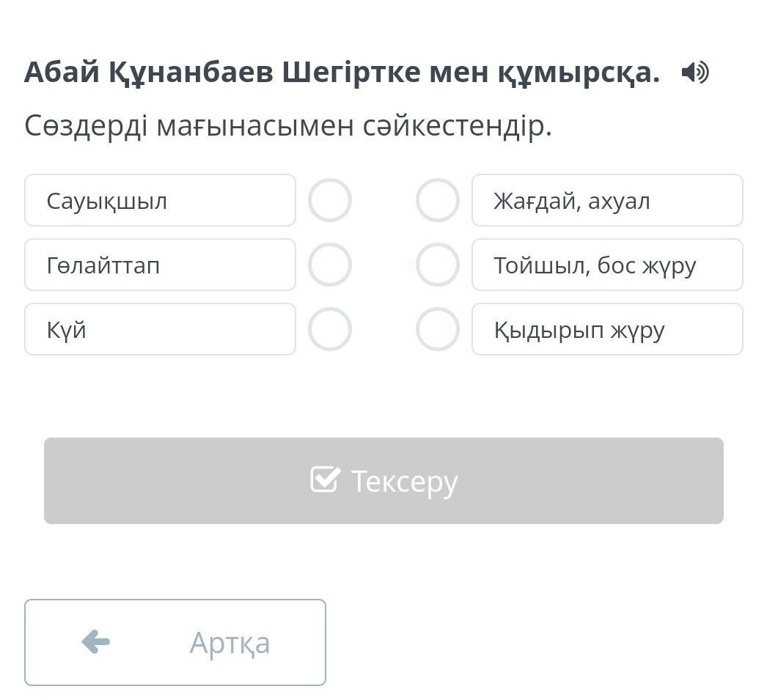This screenshot has height=700, width=767.
Task: Select the circle beside Жағдай, ахуал
Action: pos(437,200)
